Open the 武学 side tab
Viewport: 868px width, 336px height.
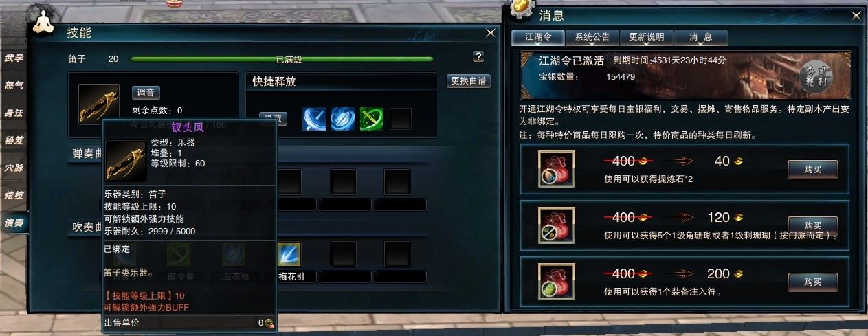[14, 58]
